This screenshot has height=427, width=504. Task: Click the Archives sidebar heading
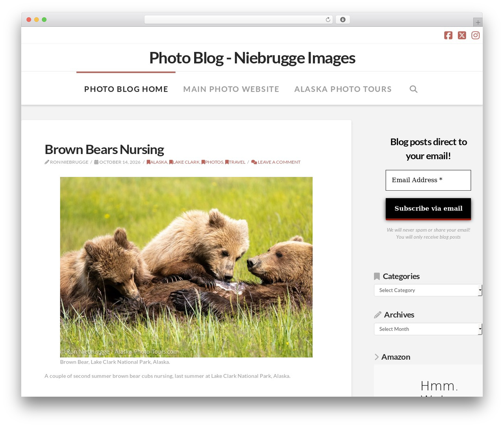point(399,315)
